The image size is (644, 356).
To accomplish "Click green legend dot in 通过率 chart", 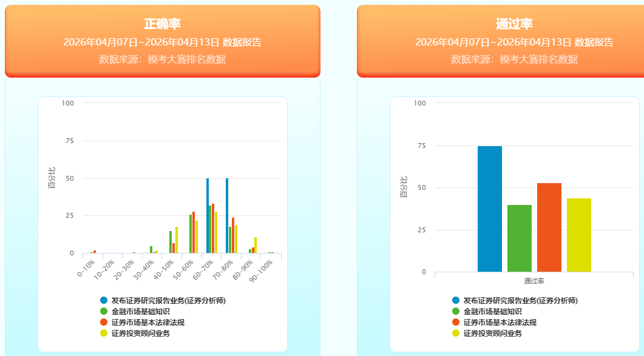I will tap(456, 311).
